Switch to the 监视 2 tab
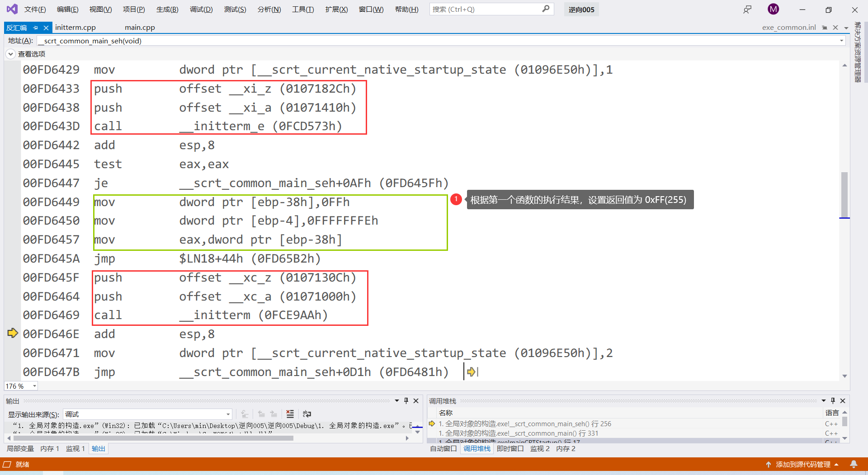Screen dimensions: 868x475 click(x=540, y=448)
